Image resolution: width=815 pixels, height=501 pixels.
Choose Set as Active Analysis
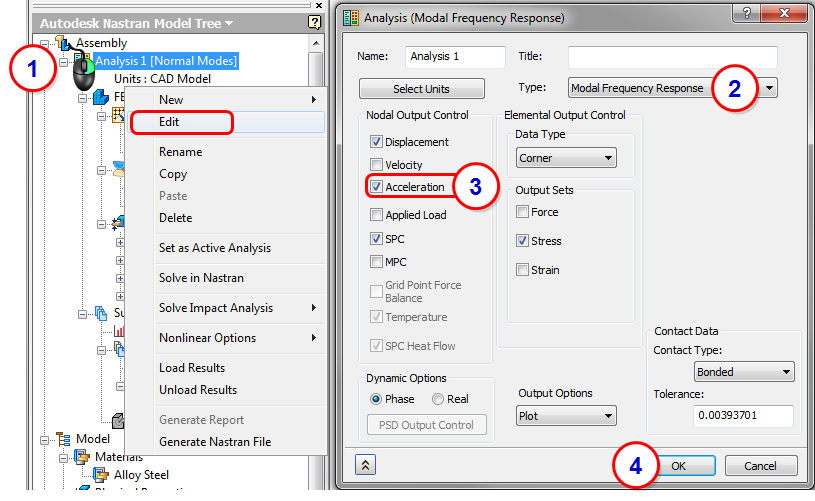click(x=226, y=248)
